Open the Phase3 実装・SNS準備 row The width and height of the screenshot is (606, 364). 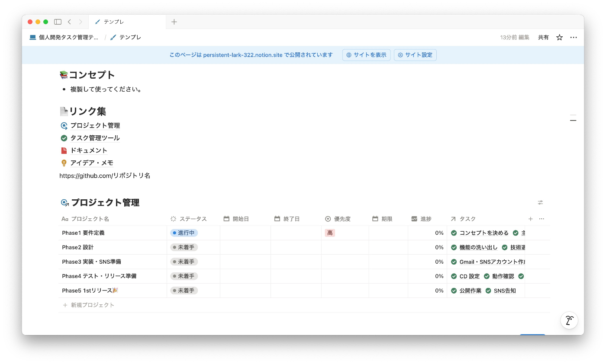pyautogui.click(x=92, y=262)
